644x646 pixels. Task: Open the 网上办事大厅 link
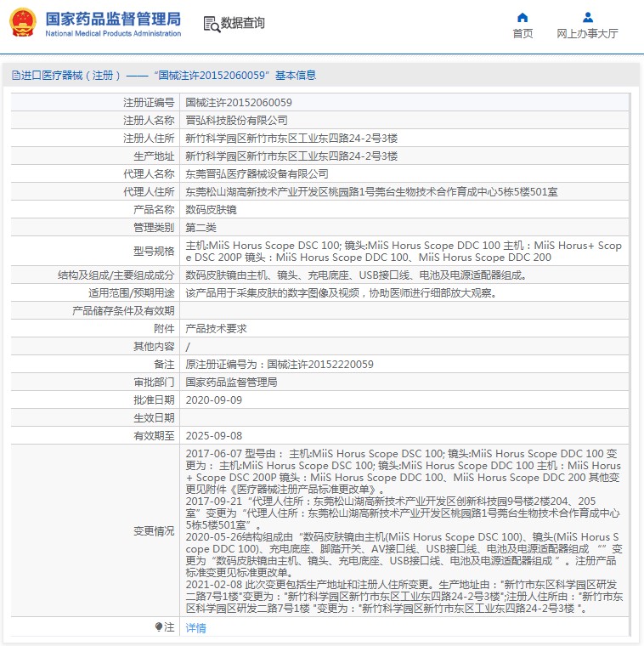tap(588, 33)
